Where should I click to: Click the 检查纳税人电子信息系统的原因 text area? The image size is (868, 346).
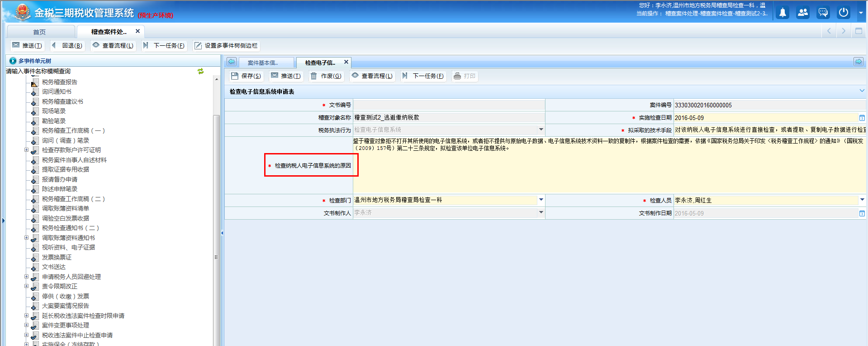(610, 165)
